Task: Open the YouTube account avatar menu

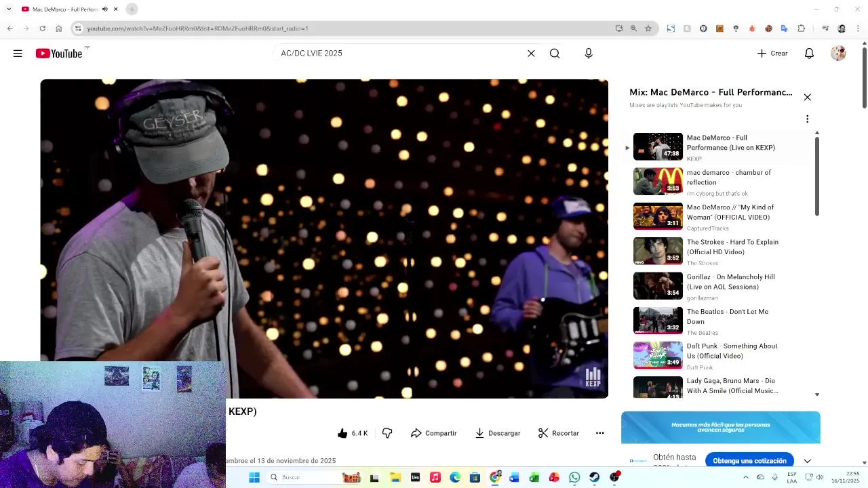Action: point(838,54)
